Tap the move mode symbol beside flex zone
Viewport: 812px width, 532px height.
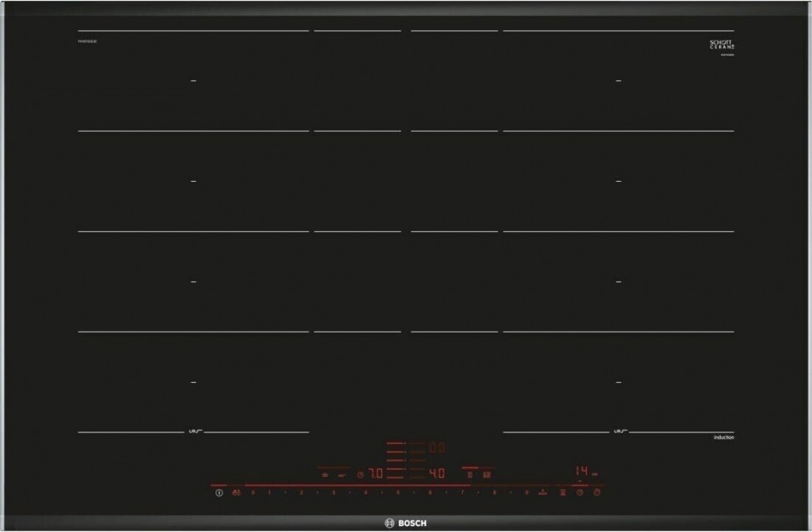click(x=487, y=474)
